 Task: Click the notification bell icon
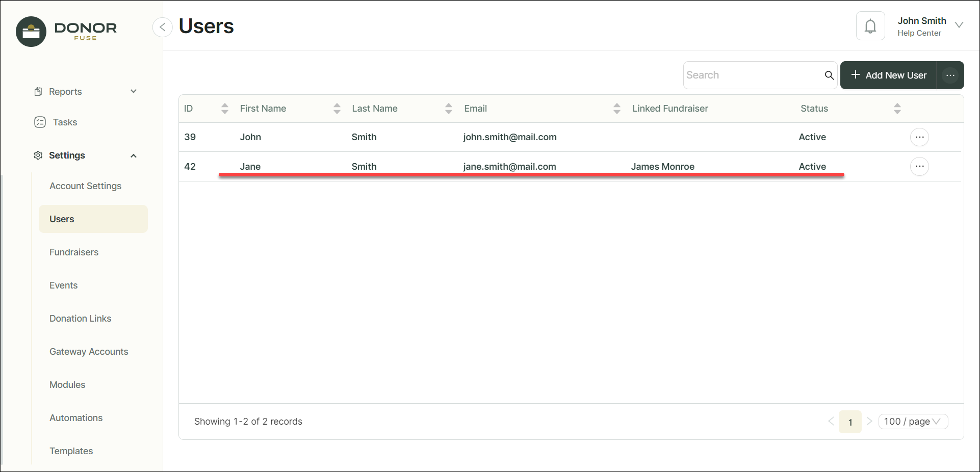pos(870,26)
